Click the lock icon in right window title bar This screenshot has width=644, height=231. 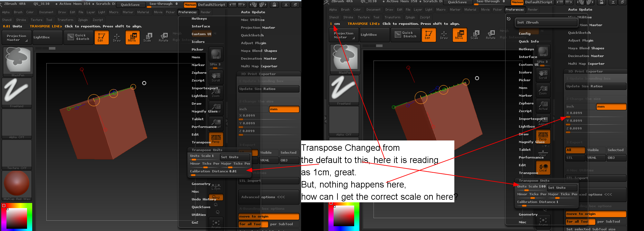tap(601, 2)
